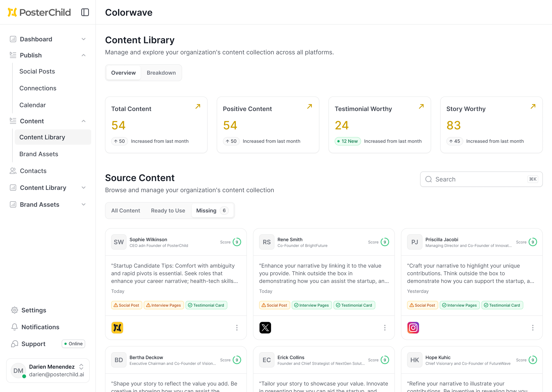Open Notifications bell in sidebar
The image size is (552, 392).
pyautogui.click(x=15, y=327)
